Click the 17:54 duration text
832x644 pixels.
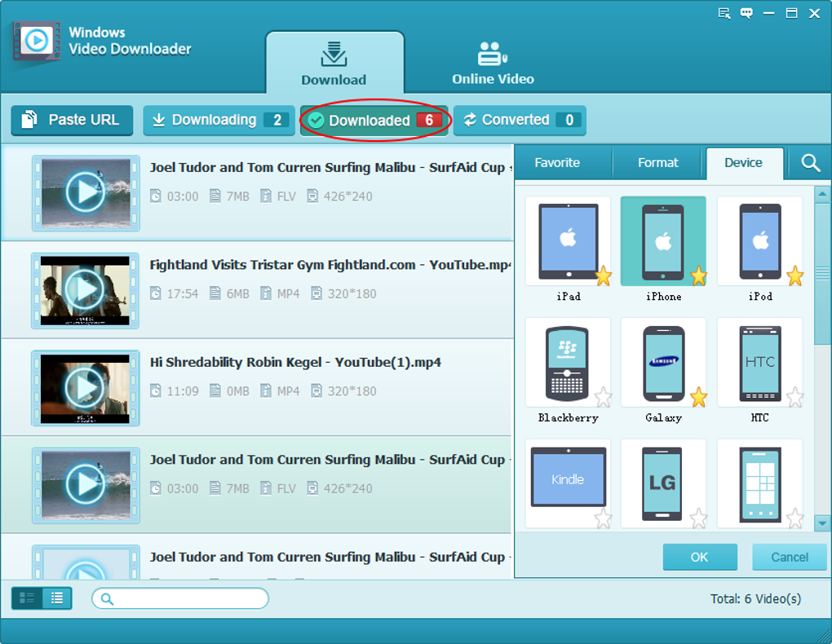(x=183, y=294)
